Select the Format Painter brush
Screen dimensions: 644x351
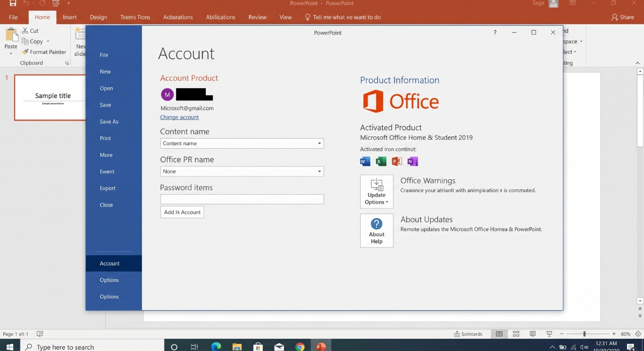25,52
